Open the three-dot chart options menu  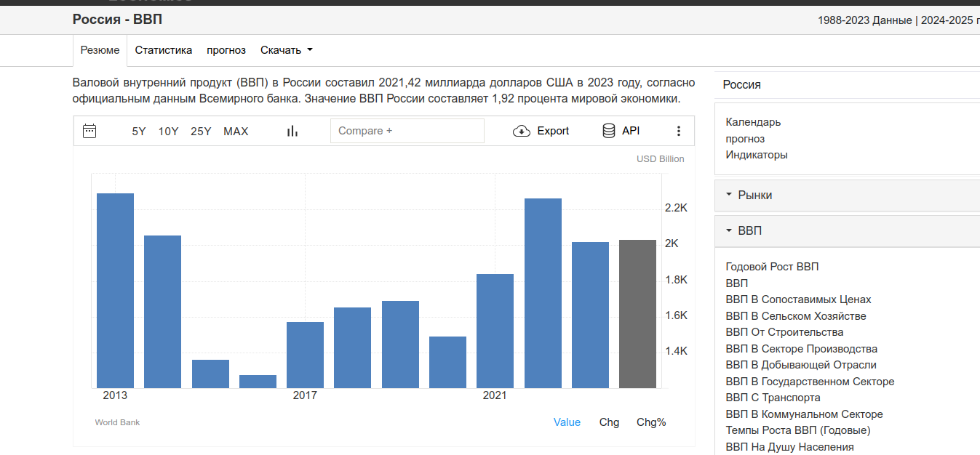[679, 131]
